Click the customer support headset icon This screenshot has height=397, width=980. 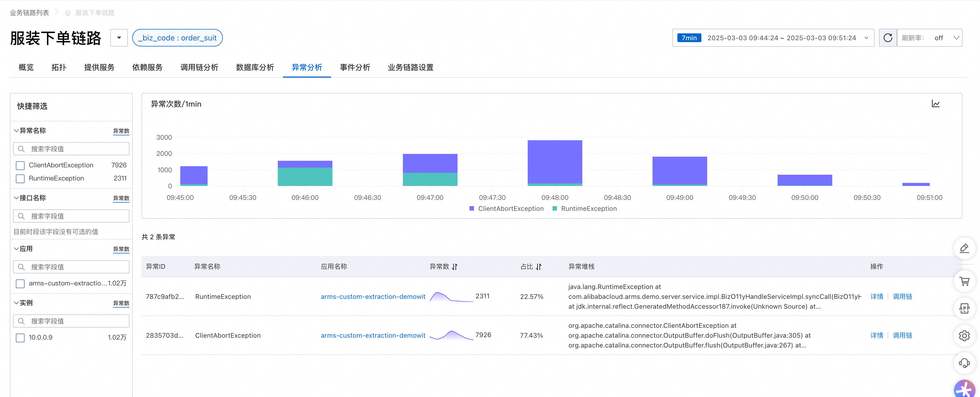coord(964,363)
